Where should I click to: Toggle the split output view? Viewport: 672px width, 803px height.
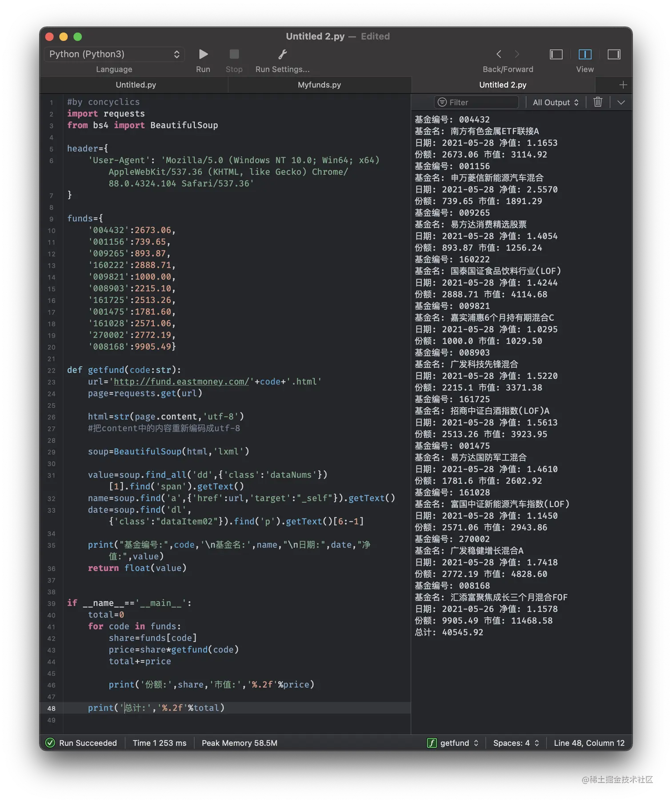click(585, 54)
